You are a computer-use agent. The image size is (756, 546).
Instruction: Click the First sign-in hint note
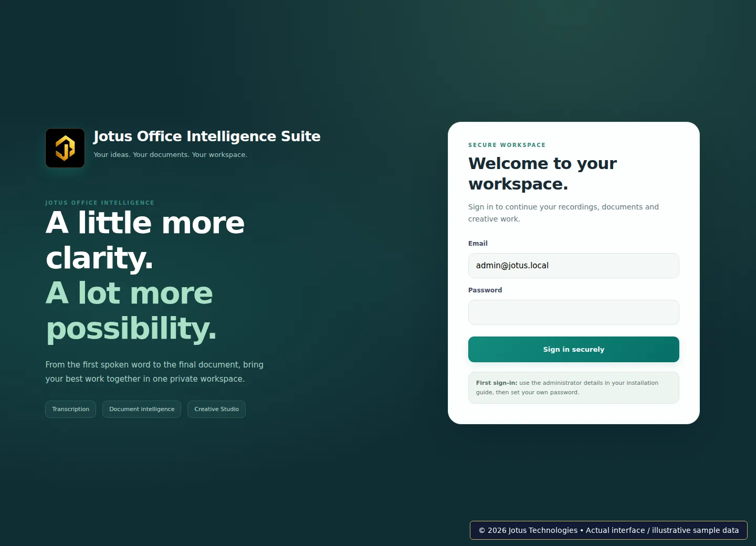(x=573, y=387)
